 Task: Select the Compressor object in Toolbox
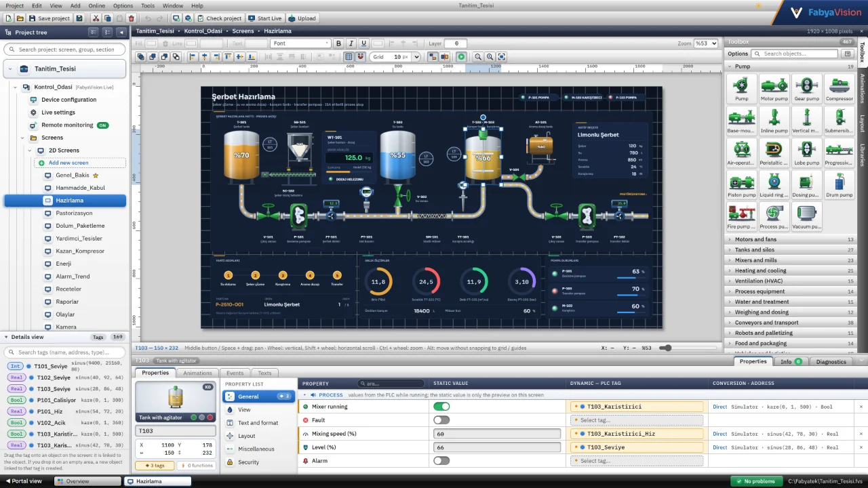pyautogui.click(x=840, y=88)
